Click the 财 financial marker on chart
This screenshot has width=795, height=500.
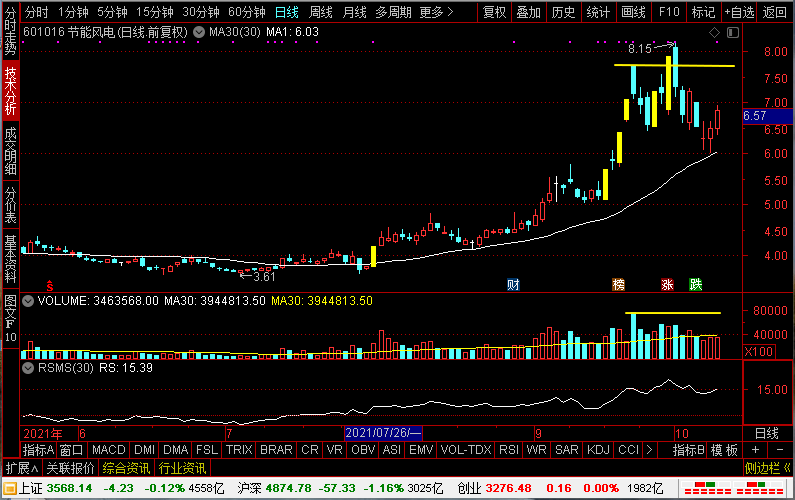[x=513, y=284]
